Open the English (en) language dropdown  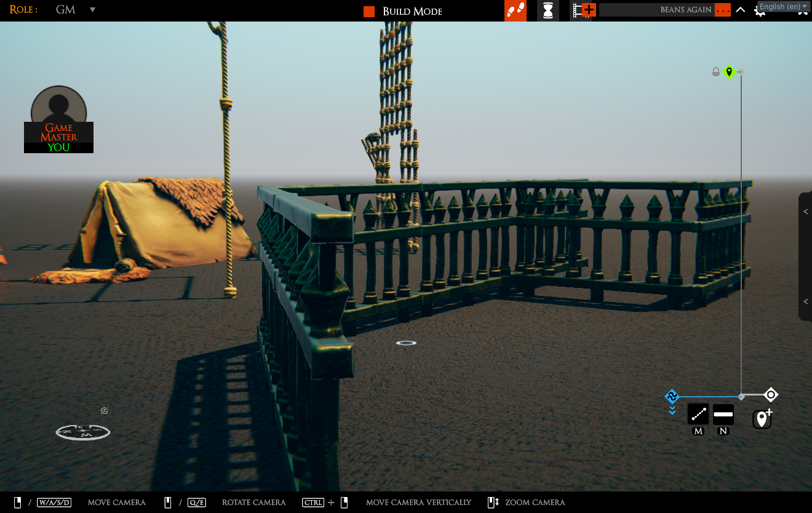coord(783,7)
